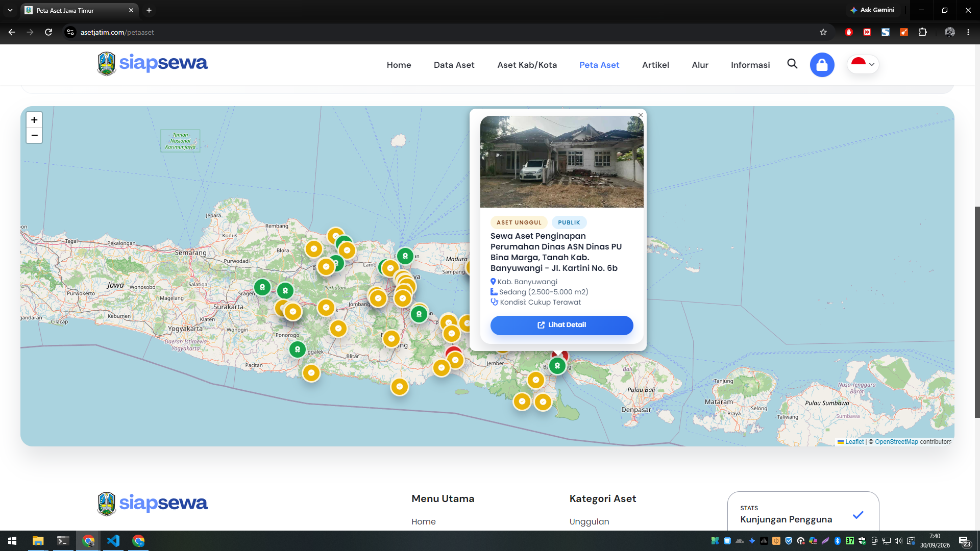
Task: Open a new browser tab
Action: (149, 10)
